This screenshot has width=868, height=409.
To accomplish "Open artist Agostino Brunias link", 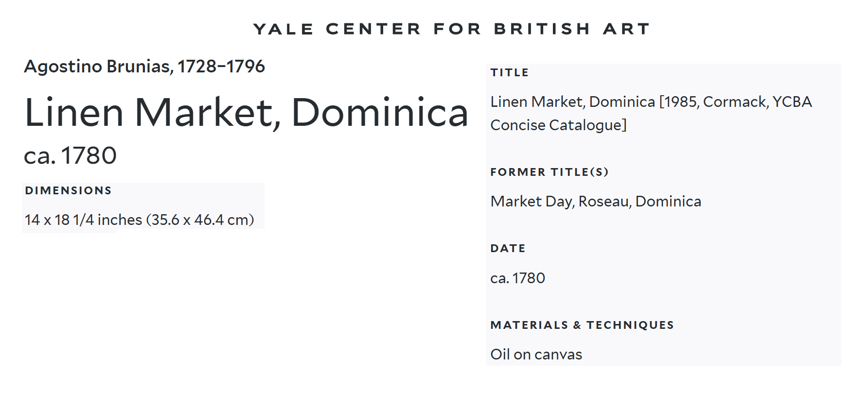I will click(97, 67).
